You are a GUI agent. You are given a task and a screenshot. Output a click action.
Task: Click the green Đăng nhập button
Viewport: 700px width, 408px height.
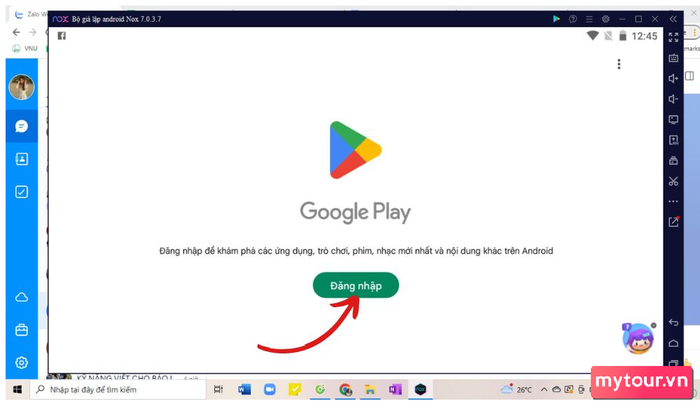356,285
